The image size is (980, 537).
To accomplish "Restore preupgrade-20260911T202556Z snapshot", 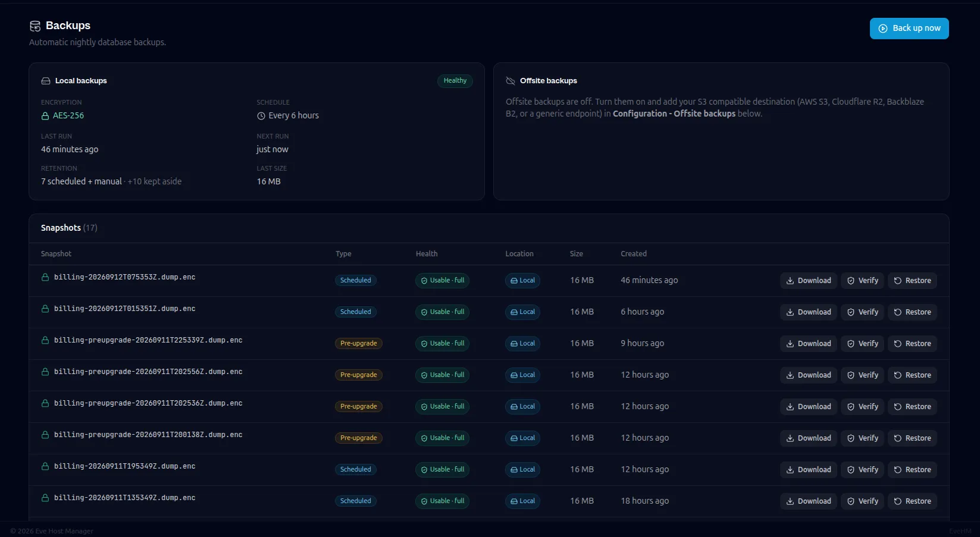I will 913,375.
